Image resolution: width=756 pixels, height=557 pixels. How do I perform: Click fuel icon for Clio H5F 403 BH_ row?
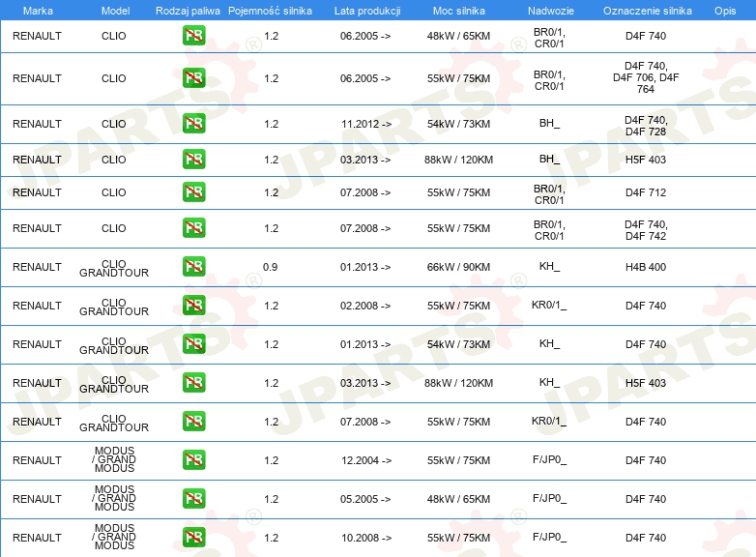(x=193, y=160)
